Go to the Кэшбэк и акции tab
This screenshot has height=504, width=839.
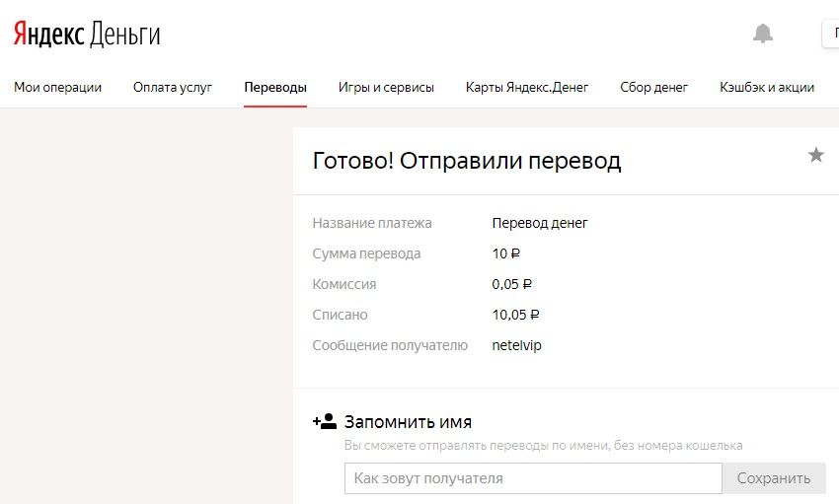pyautogui.click(x=767, y=87)
